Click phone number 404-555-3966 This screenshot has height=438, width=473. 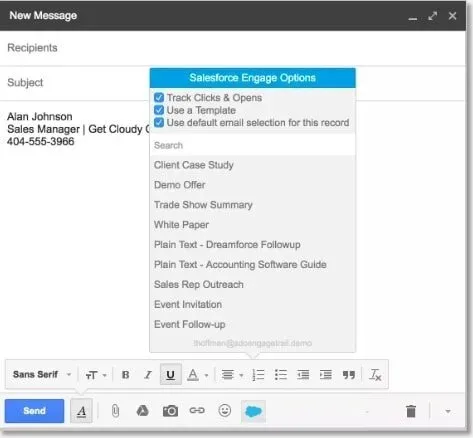click(x=41, y=141)
